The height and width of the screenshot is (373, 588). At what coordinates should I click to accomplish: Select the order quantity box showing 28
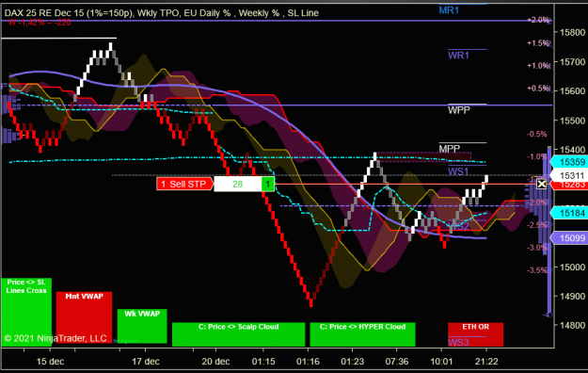(x=238, y=184)
